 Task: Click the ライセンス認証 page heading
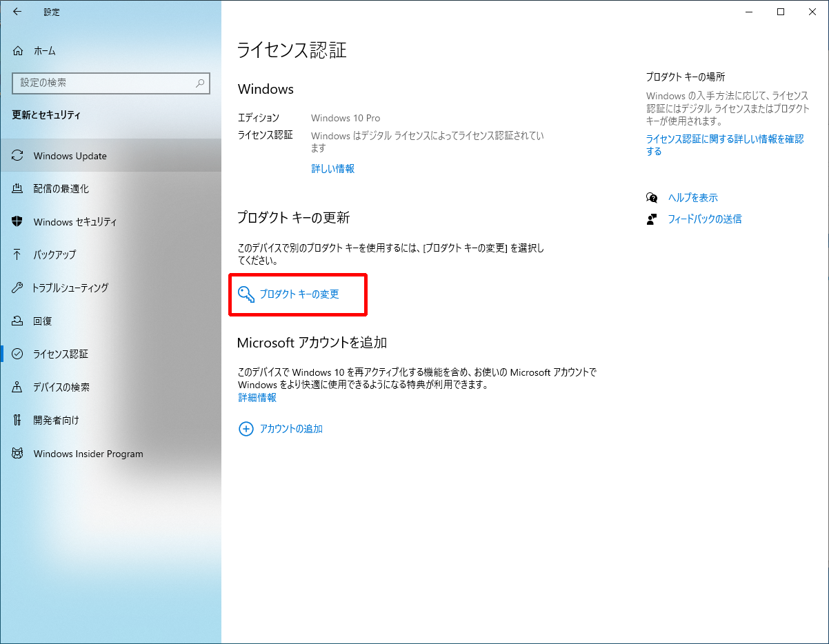click(292, 50)
